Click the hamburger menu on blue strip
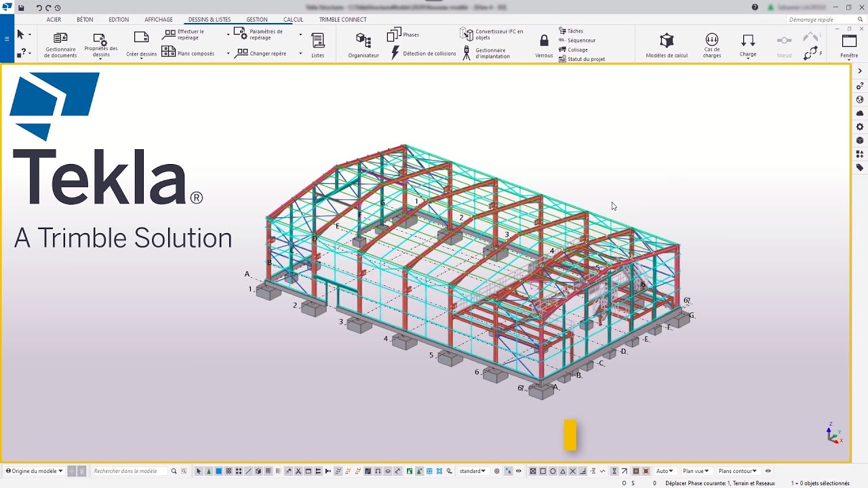Screen dimensions: 868x488 7,39
